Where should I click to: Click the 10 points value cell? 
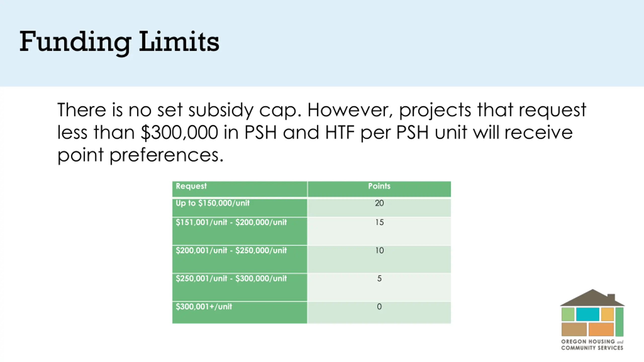coord(379,259)
